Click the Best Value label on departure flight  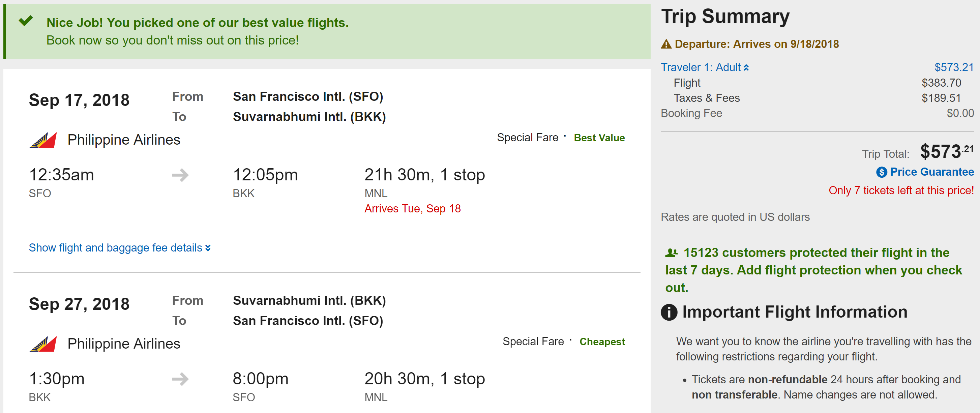click(x=599, y=138)
